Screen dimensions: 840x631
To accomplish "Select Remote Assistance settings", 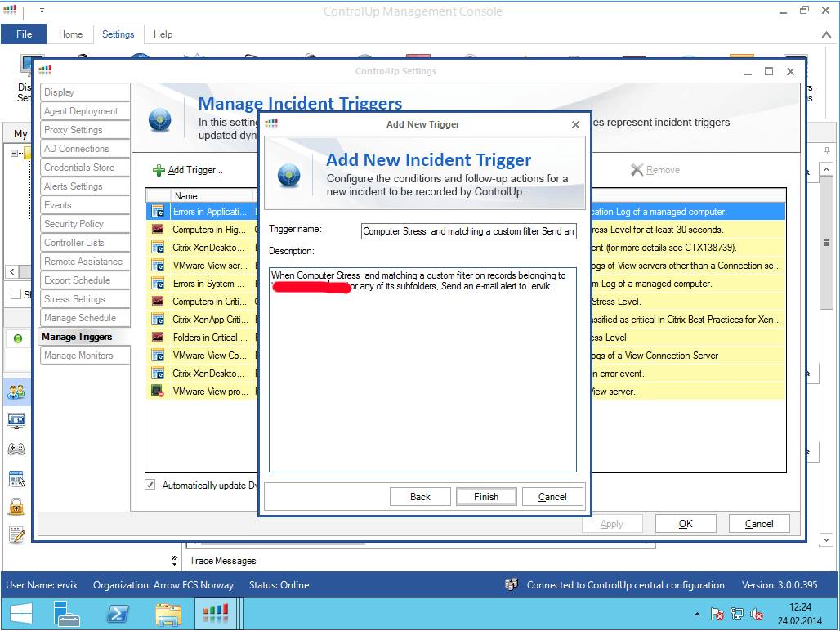I will point(85,261).
